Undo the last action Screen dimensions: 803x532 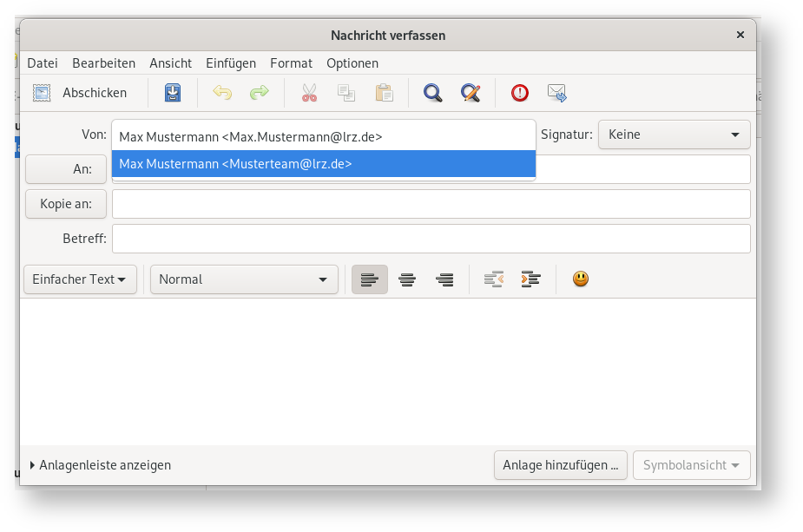tap(222, 93)
